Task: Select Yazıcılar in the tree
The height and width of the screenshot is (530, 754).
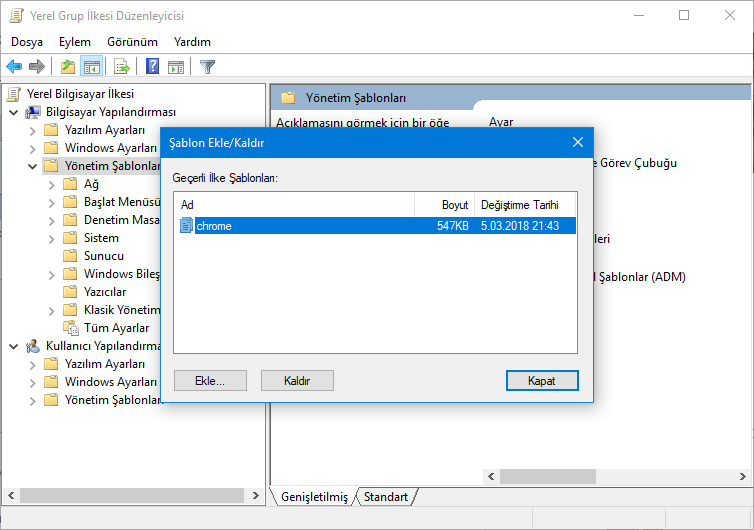Action: pyautogui.click(x=105, y=292)
